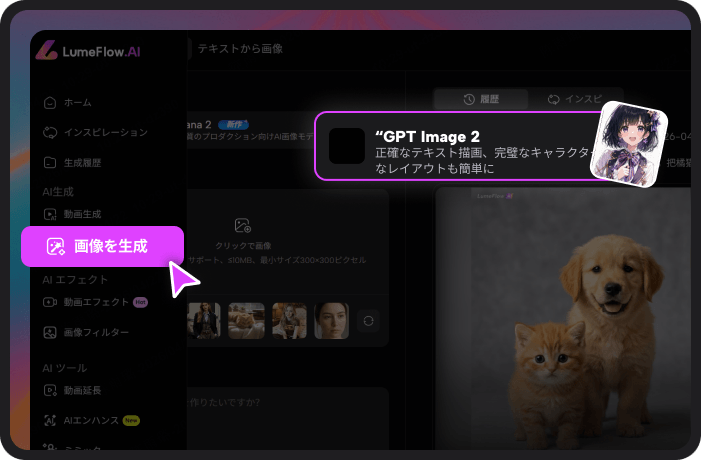Screen dimensions: 701x460
Task: Click the AI生成 section label
Action: coord(58,192)
